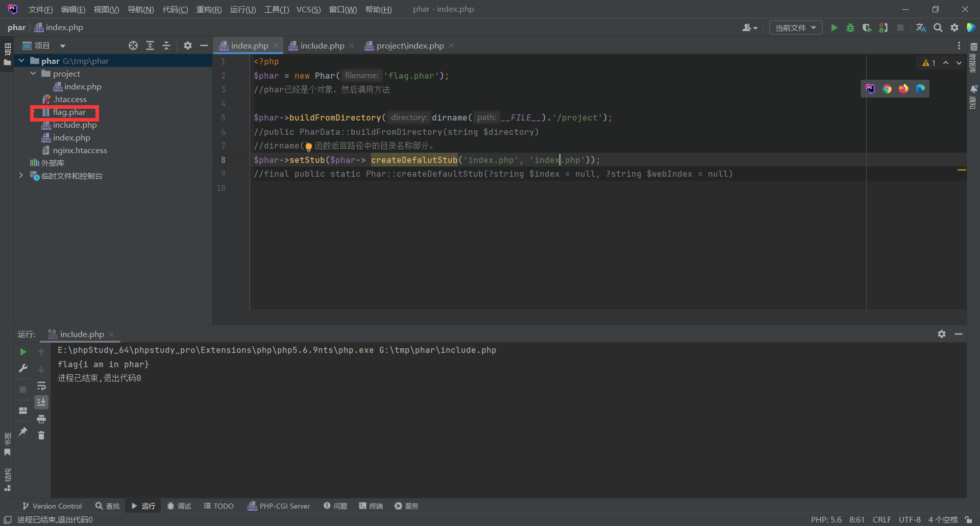The image size is (980, 526).
Task: Select flag.phar in project tree
Action: [69, 112]
